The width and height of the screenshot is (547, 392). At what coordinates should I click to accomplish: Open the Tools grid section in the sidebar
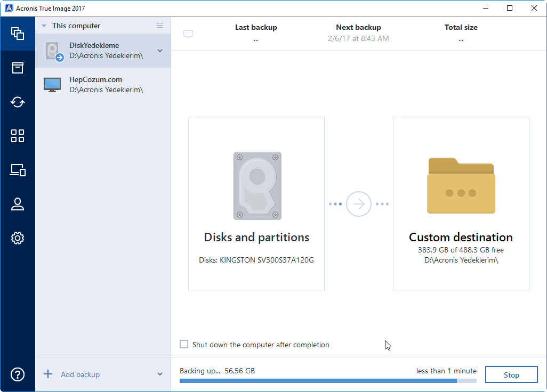click(x=18, y=136)
